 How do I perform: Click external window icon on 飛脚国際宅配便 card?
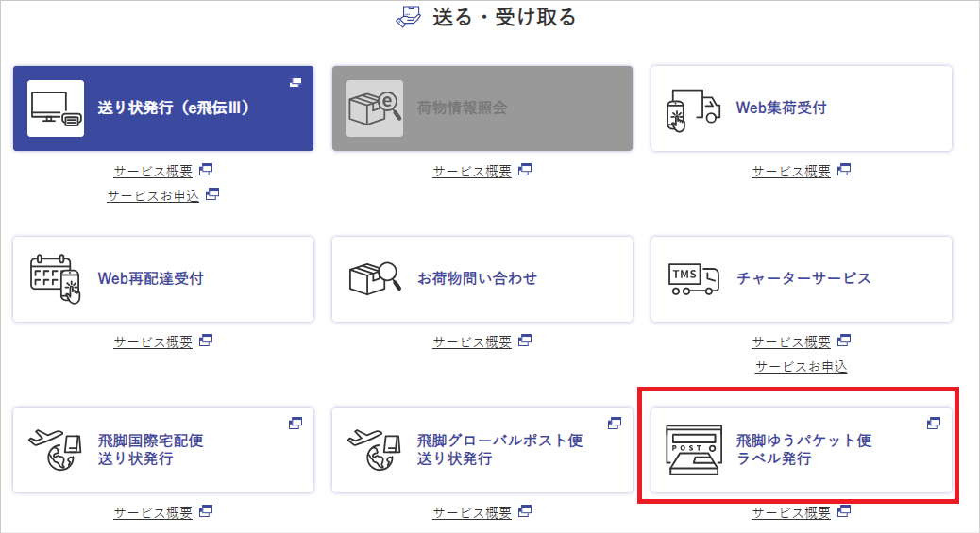pos(296,423)
